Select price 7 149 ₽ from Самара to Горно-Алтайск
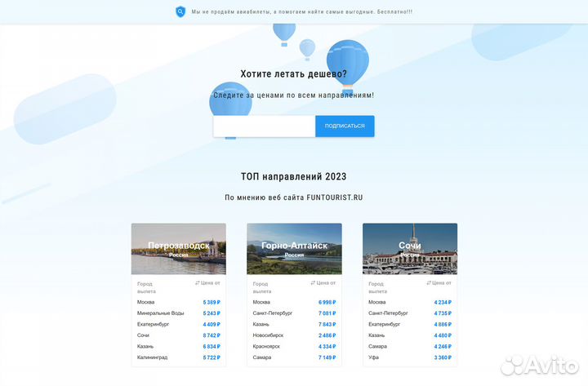Viewport: 588px width, 386px height. coord(327,357)
